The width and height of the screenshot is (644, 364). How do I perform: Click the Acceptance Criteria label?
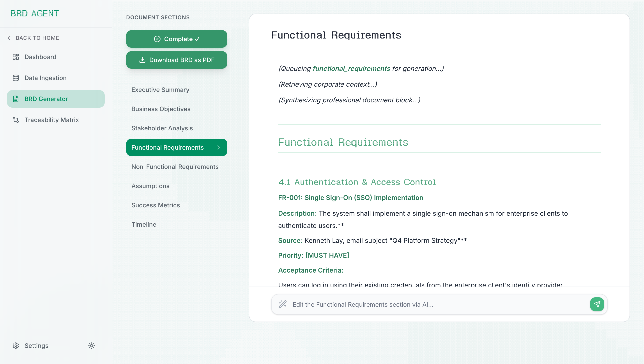point(311,270)
